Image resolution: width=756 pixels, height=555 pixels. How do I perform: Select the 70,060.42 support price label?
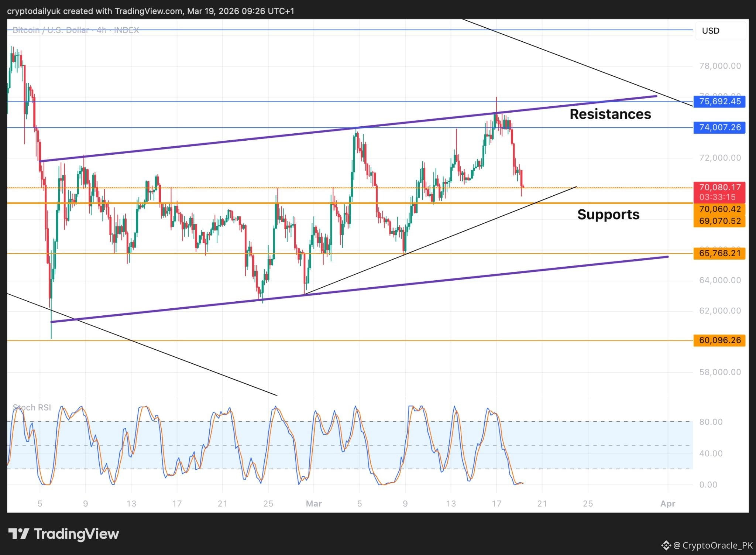(719, 209)
